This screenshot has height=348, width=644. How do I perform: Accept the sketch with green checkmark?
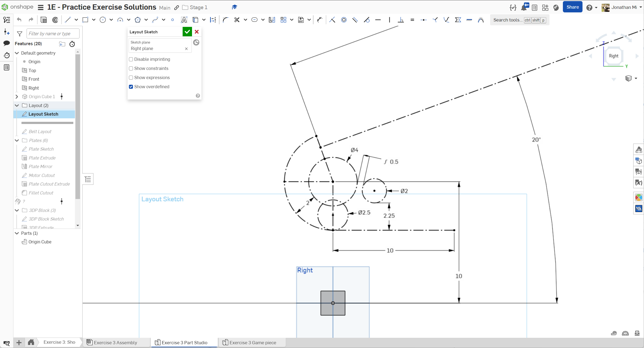pyautogui.click(x=187, y=32)
